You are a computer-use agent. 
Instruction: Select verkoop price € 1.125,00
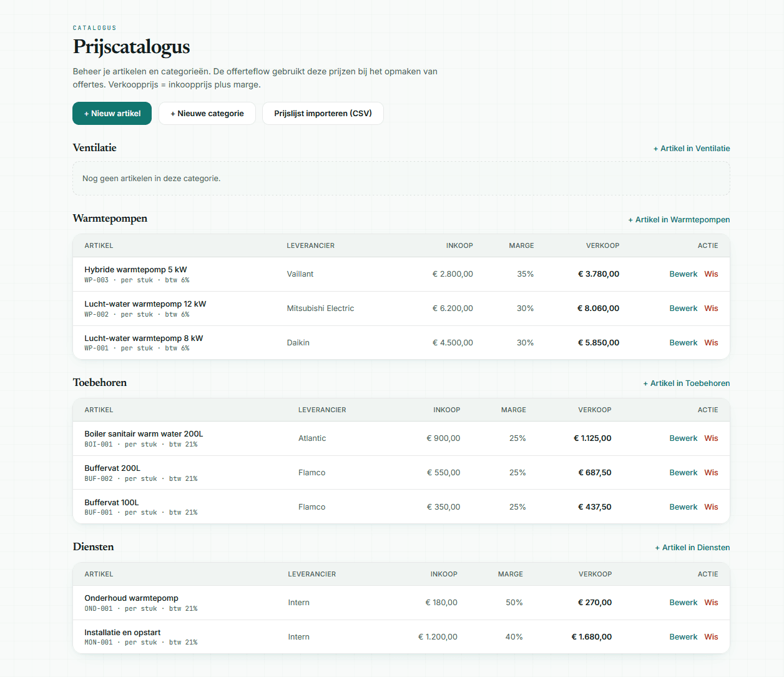pos(592,438)
